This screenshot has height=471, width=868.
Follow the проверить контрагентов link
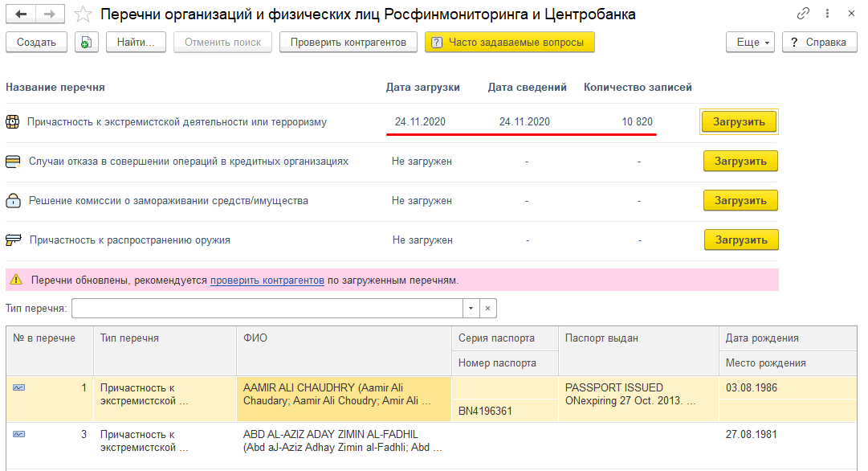click(267, 280)
